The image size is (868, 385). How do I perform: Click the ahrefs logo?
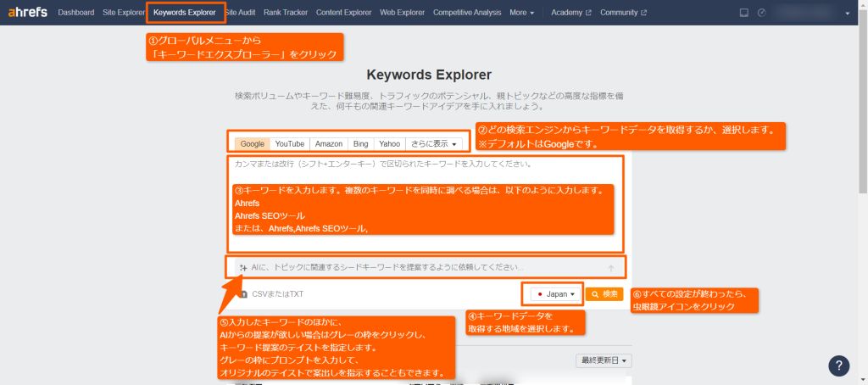28,12
